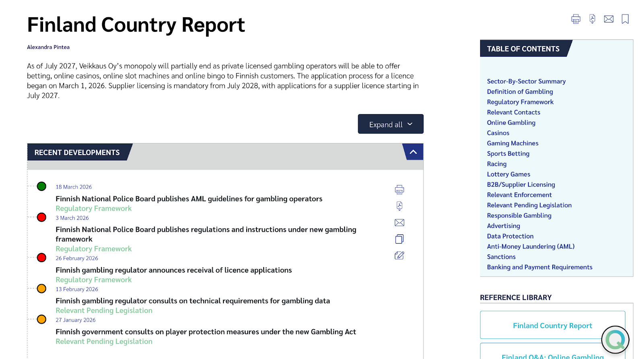Screen dimensions: 644x359
Task: Open Anti-Money Laundering (AML) link
Action: [530, 246]
